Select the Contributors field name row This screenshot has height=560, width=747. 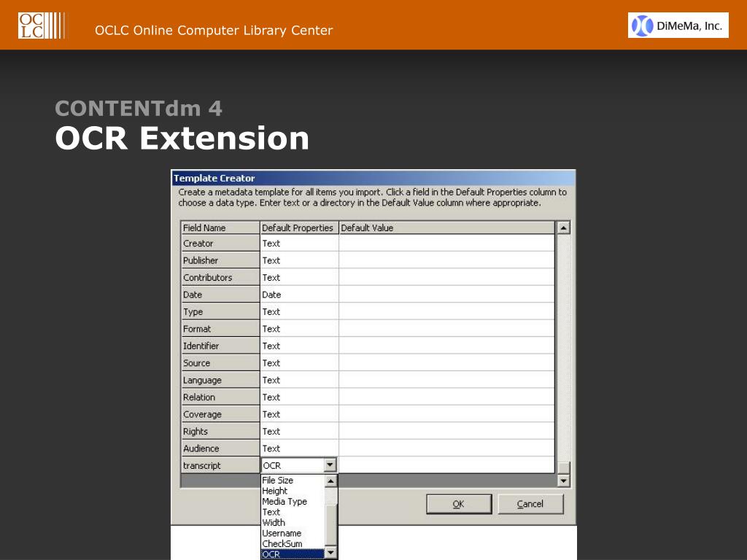(x=220, y=278)
